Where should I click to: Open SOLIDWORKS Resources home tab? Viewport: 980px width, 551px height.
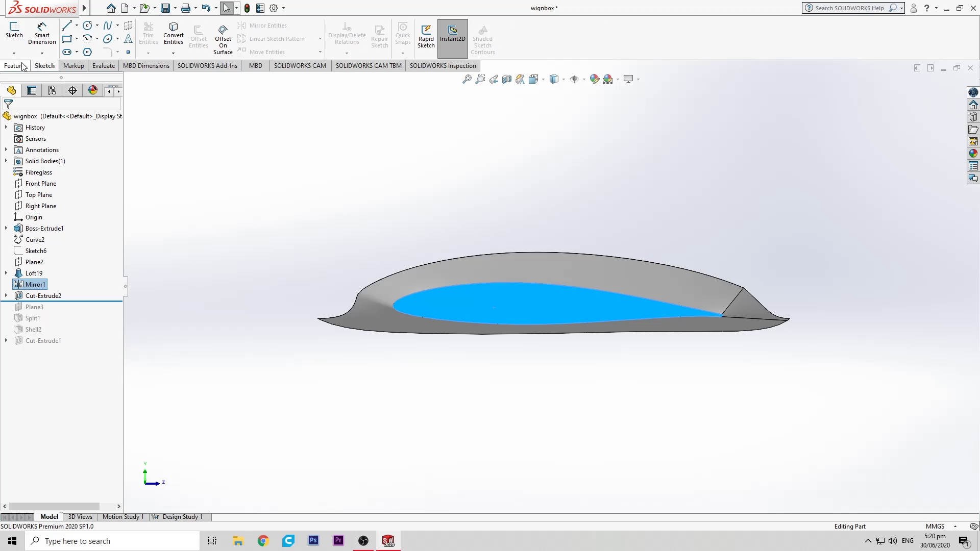(x=973, y=105)
